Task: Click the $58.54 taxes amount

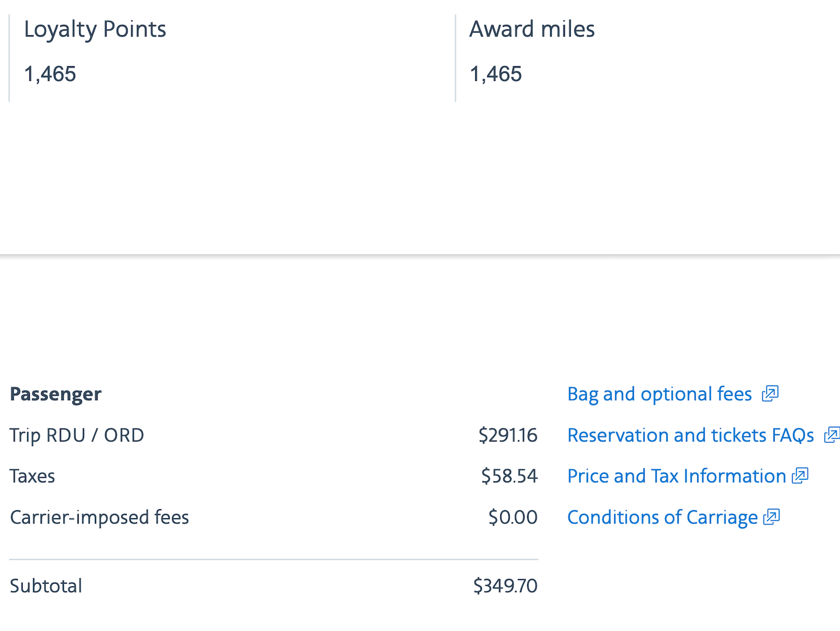Action: point(509,476)
